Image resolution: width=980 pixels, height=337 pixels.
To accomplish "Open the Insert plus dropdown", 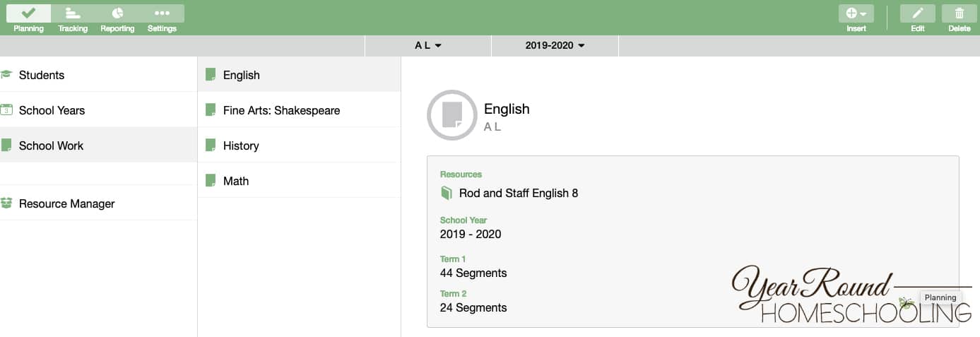I will point(856,13).
